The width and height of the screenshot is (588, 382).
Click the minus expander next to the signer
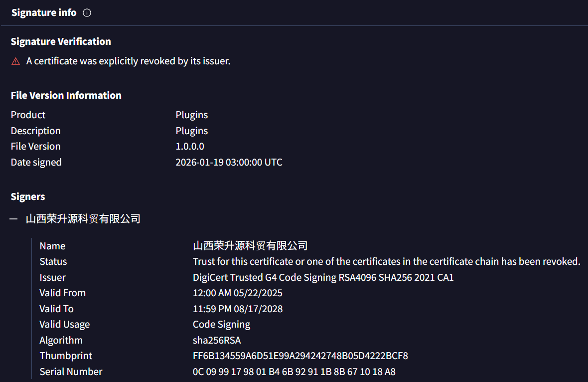13,218
